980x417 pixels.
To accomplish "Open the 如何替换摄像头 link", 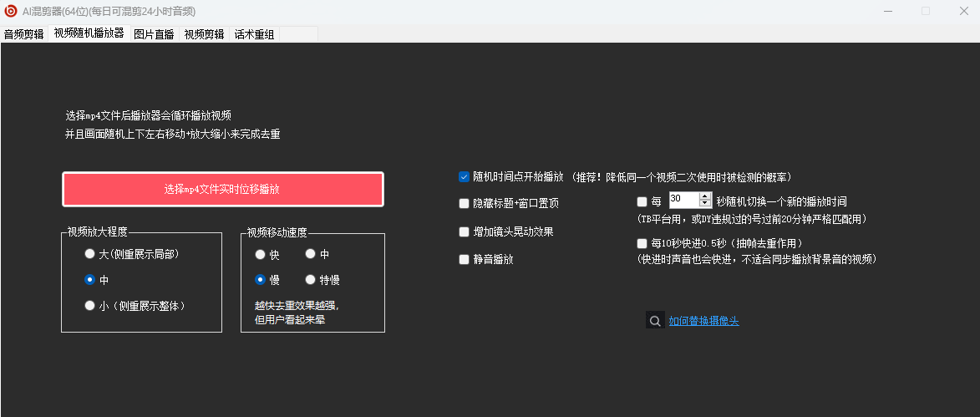I will pos(703,321).
